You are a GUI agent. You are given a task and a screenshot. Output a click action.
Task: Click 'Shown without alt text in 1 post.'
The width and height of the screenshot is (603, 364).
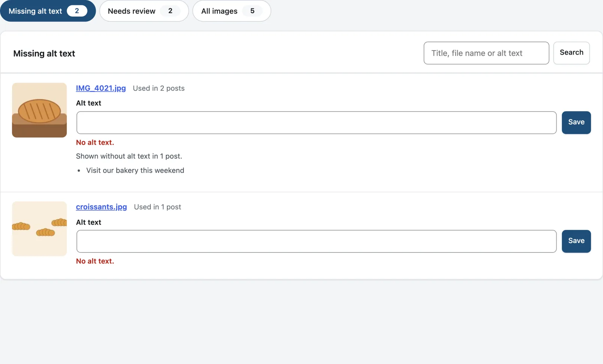129,156
